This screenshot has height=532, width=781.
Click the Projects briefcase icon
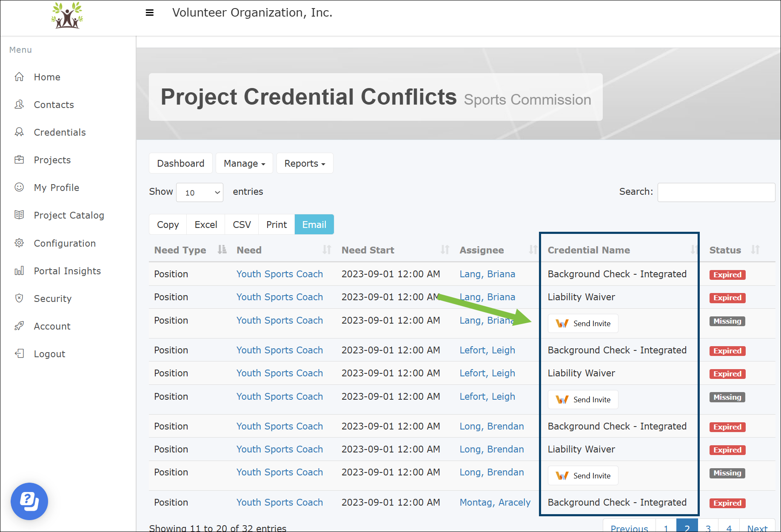point(19,160)
